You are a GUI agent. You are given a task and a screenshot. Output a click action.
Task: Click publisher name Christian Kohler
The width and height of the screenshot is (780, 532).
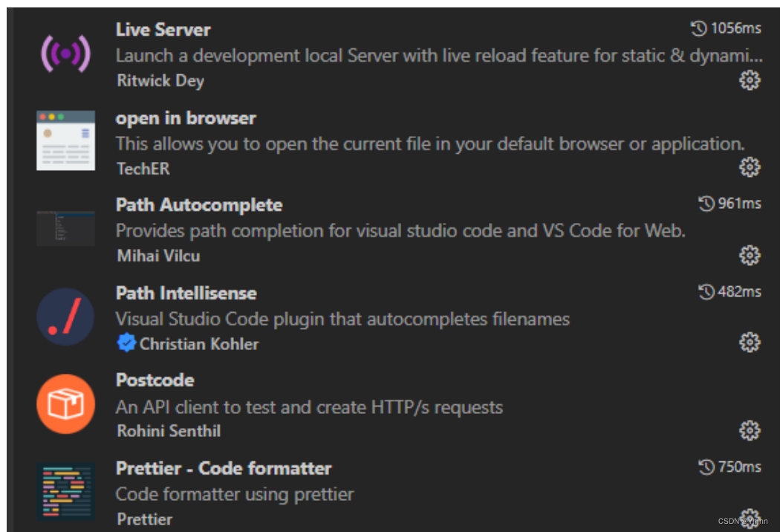click(x=199, y=344)
